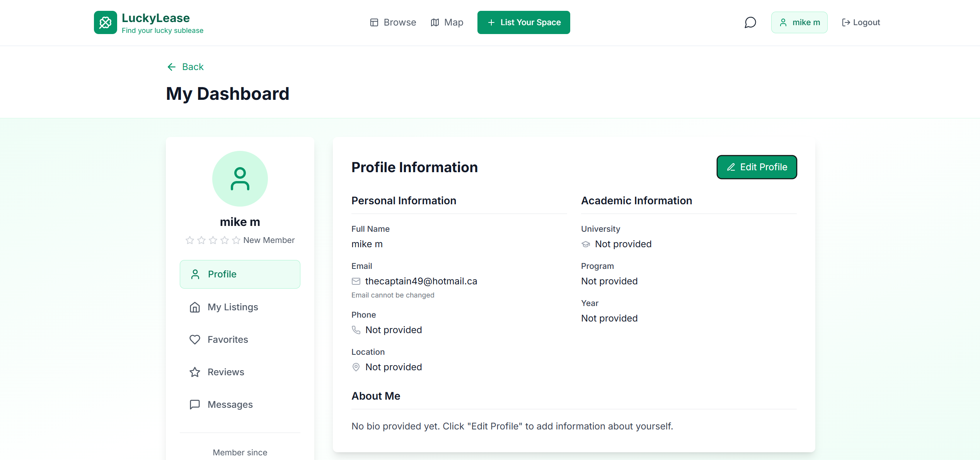The height and width of the screenshot is (460, 980).
Task: Click the first rating star under mike m
Action: (190, 240)
